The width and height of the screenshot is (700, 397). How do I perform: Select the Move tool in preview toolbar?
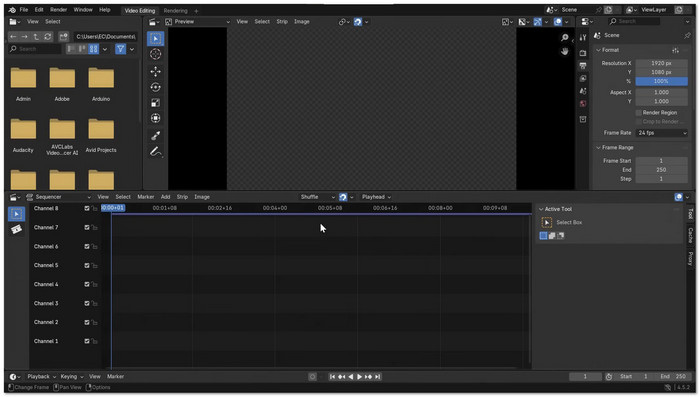tap(155, 71)
